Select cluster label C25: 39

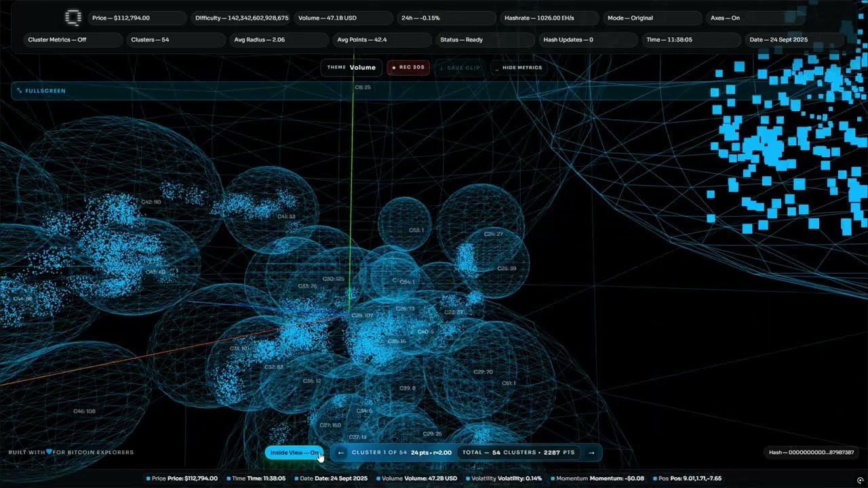coord(507,268)
